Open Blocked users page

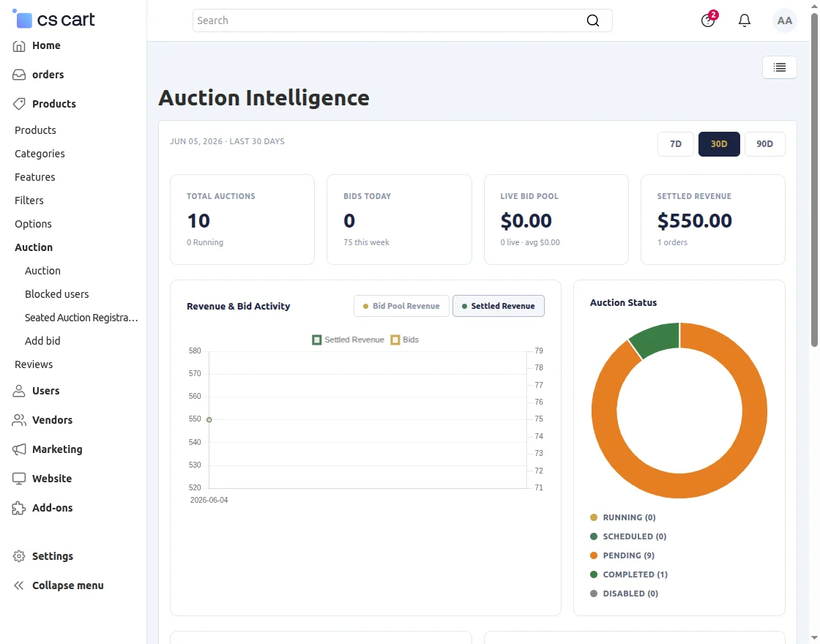tap(56, 294)
